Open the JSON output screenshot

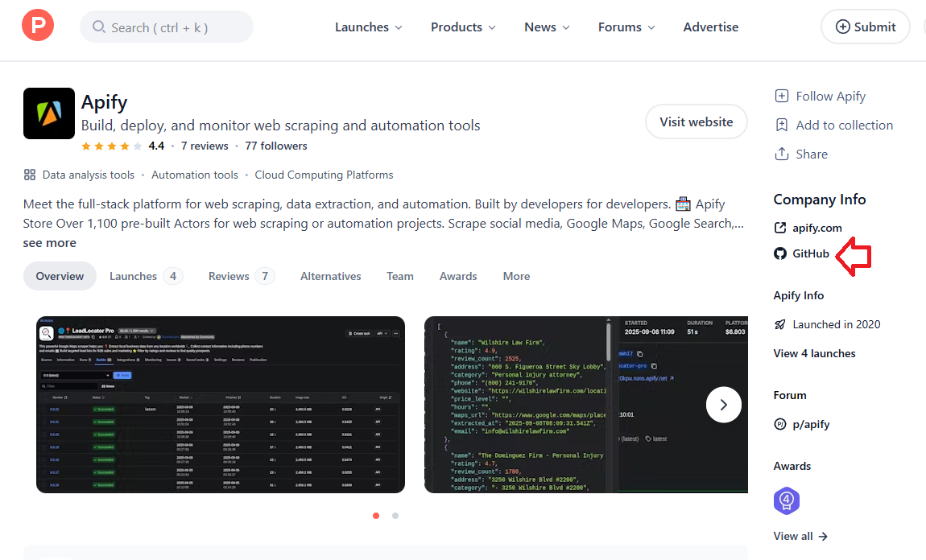click(x=586, y=405)
